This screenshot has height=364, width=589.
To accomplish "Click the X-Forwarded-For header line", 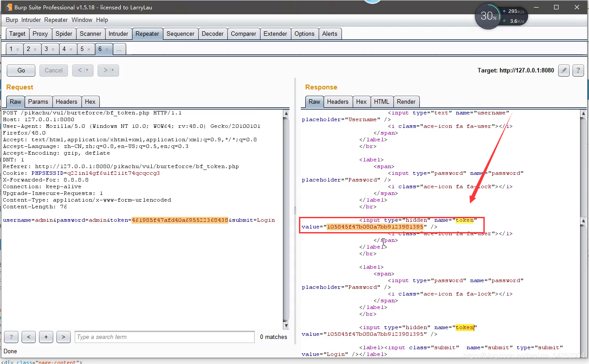I will pos(46,180).
